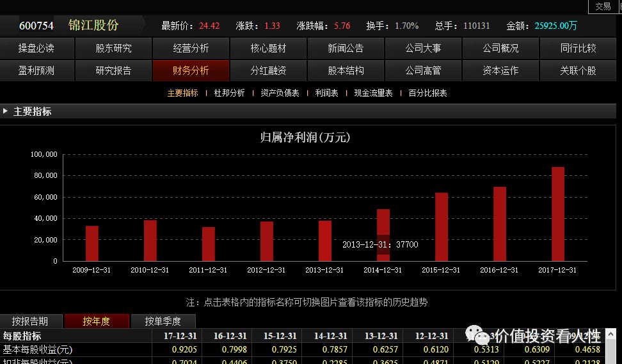Open the 股本结构 tab
The height and width of the screenshot is (364, 622).
click(x=346, y=70)
